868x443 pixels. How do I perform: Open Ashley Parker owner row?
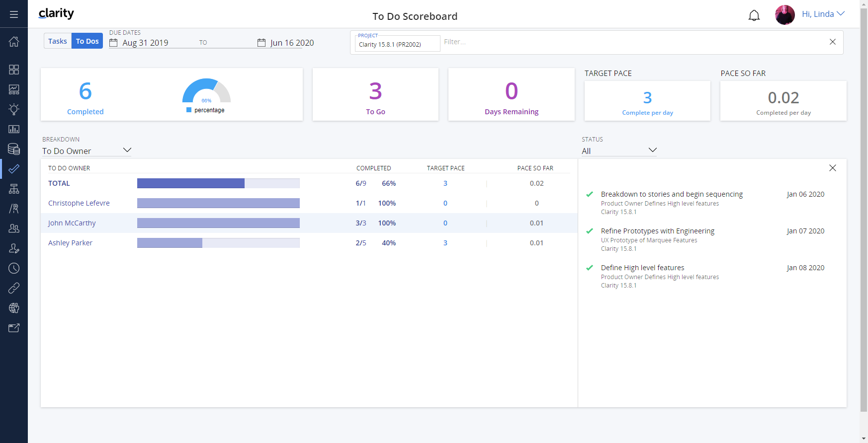pos(70,243)
